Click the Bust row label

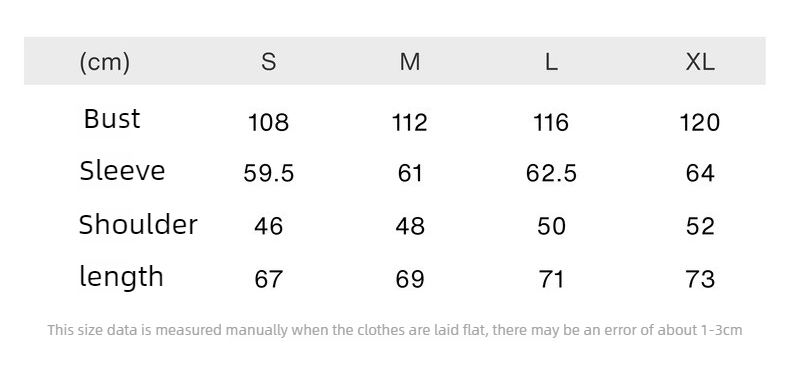112,119
